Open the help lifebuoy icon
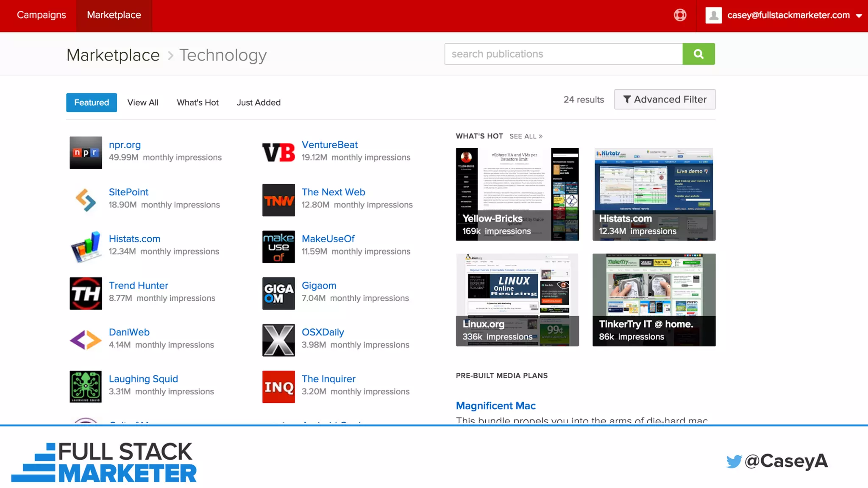 (x=680, y=15)
